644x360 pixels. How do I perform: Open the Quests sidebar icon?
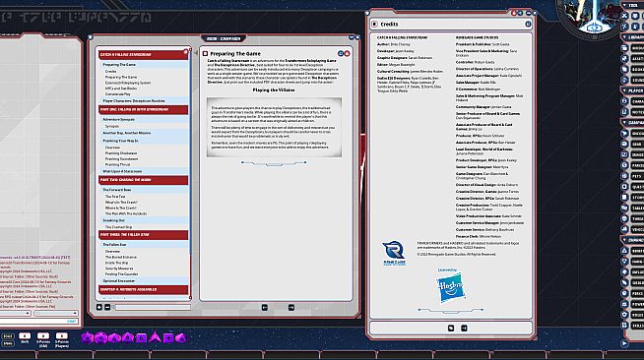(x=624, y=187)
